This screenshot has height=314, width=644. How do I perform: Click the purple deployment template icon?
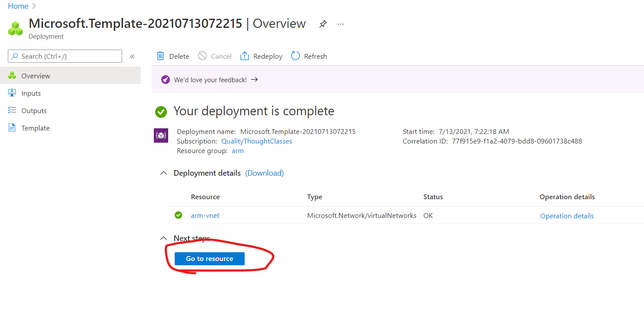point(161,136)
